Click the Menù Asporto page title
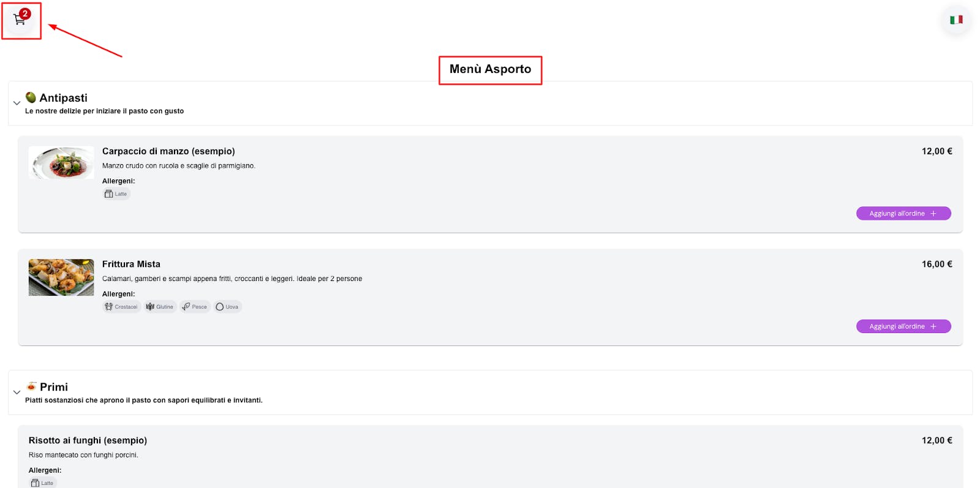Image resolution: width=980 pixels, height=488 pixels. [490, 69]
